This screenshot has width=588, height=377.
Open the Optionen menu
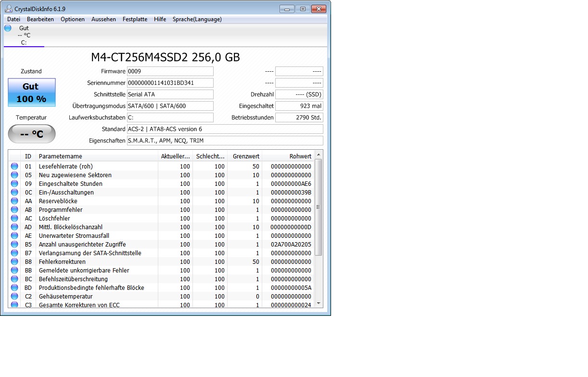click(73, 19)
